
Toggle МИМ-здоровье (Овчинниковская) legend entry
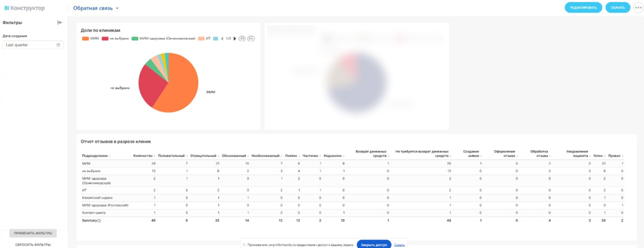click(x=164, y=38)
